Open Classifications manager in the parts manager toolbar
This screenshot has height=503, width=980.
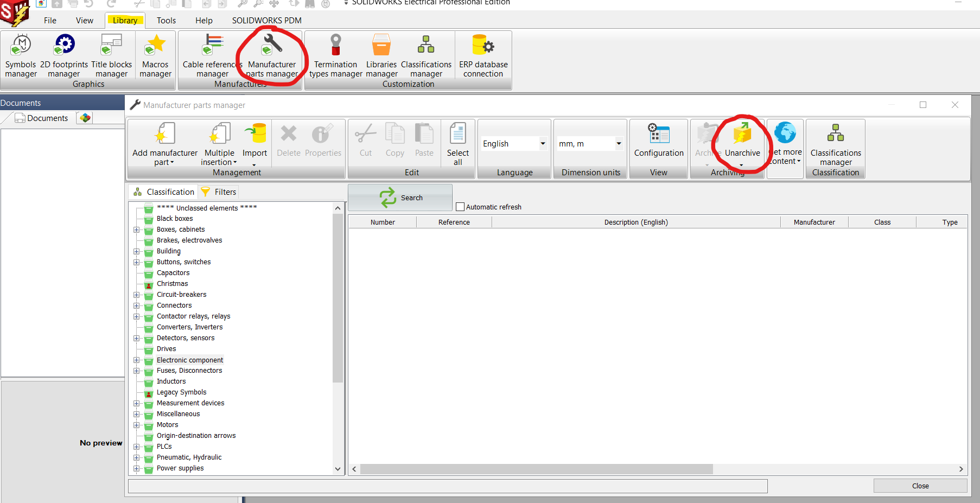836,144
